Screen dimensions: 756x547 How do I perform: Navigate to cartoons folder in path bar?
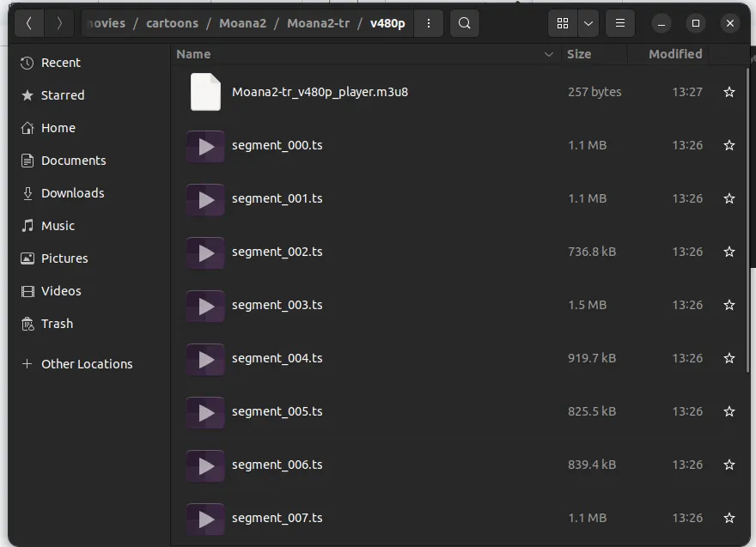(x=172, y=23)
